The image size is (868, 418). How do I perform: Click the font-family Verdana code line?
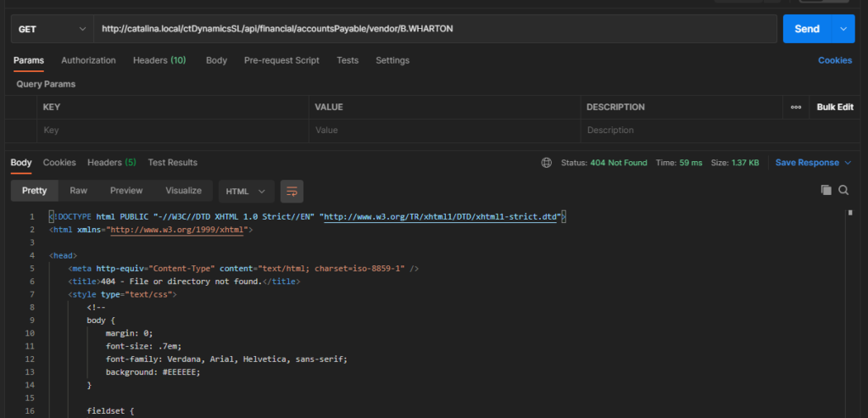coord(227,359)
